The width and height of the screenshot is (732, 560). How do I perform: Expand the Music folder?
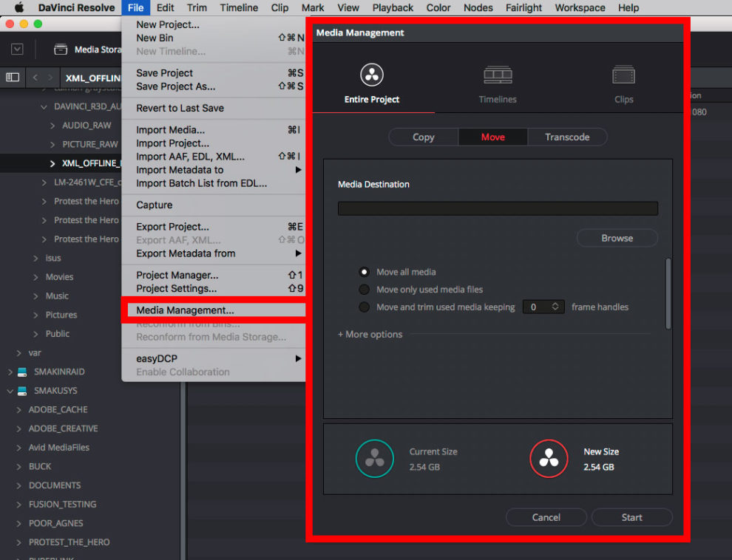tap(35, 296)
